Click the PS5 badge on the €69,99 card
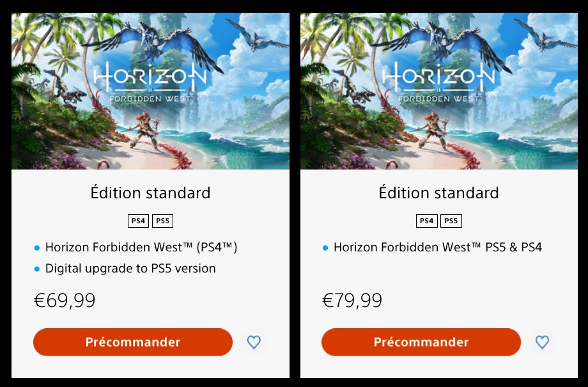Image resolution: width=588 pixels, height=387 pixels. 162,221
